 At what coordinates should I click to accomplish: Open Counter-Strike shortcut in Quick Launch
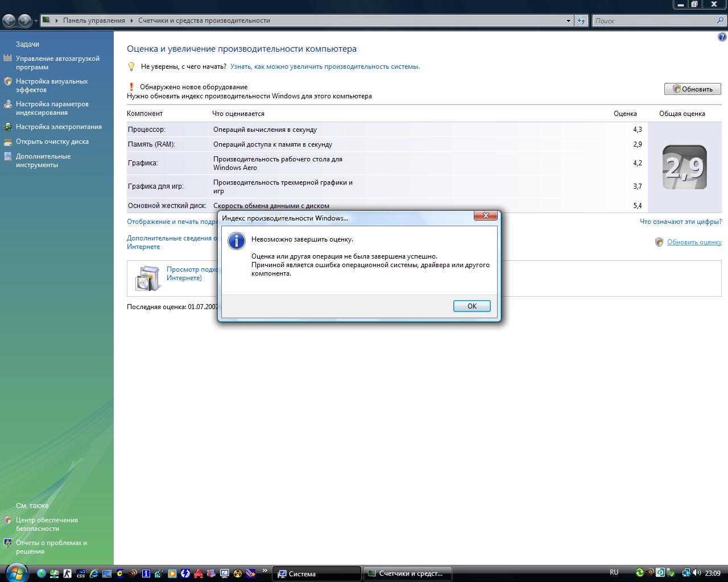click(67, 573)
